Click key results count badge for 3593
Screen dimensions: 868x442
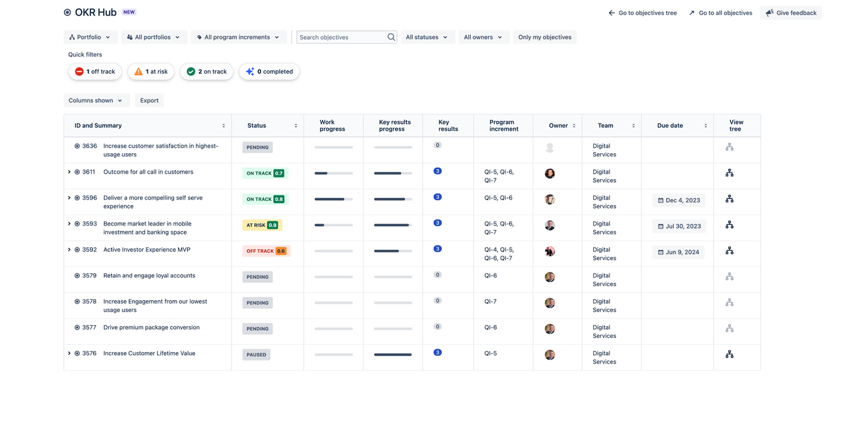tap(438, 223)
